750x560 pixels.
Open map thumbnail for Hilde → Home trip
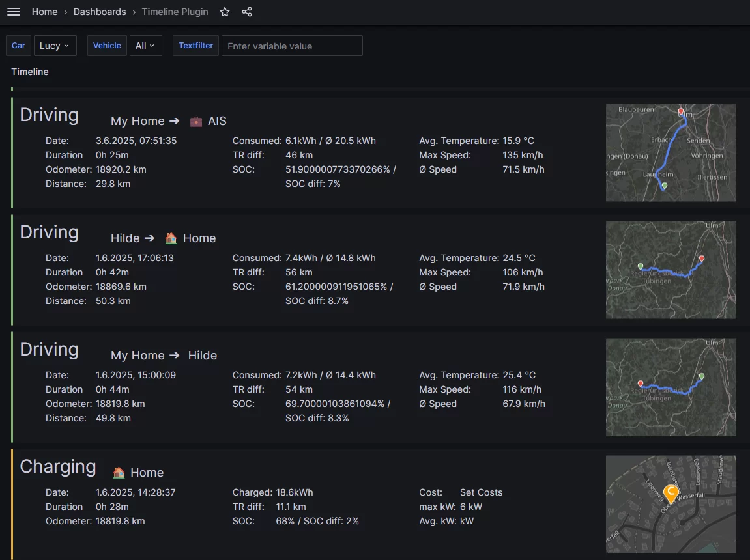pyautogui.click(x=671, y=270)
